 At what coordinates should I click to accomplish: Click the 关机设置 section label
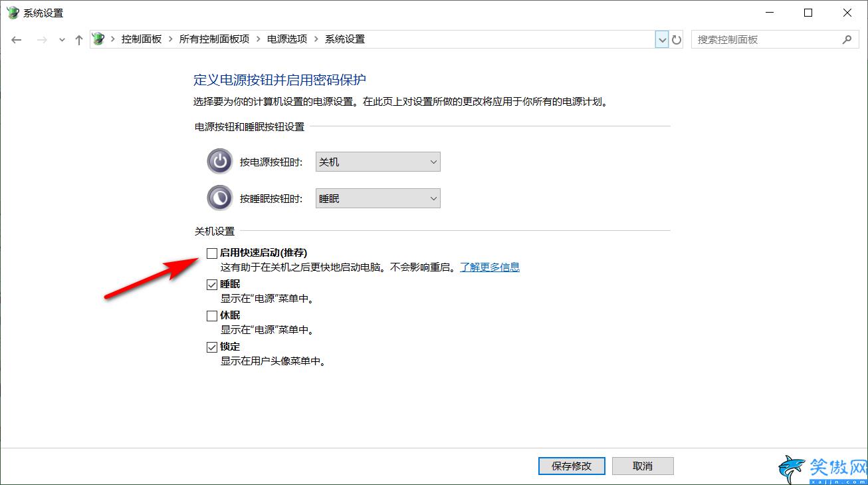click(x=215, y=232)
